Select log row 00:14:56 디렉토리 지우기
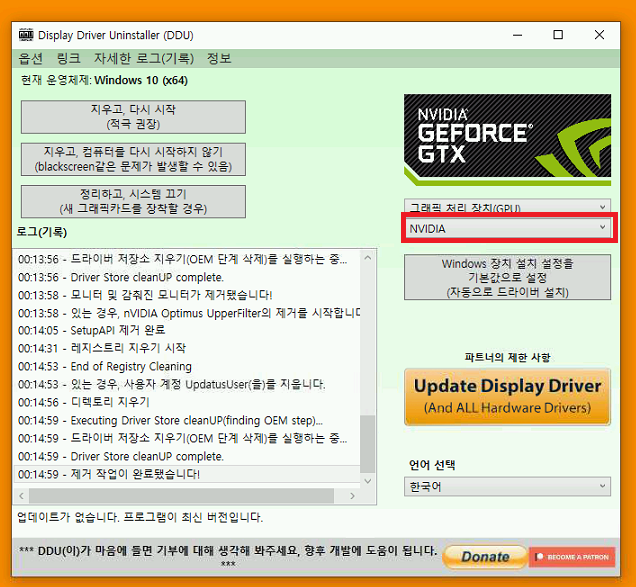 (x=187, y=402)
